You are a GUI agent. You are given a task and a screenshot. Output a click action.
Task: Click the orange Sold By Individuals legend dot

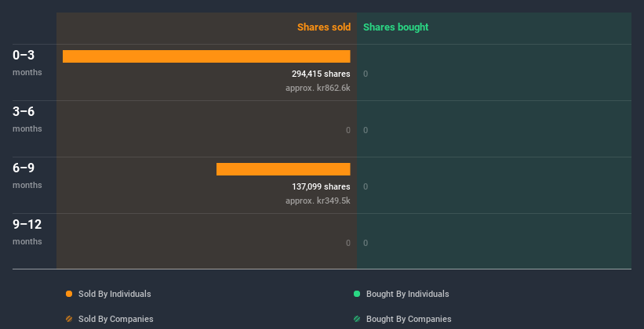(69, 294)
